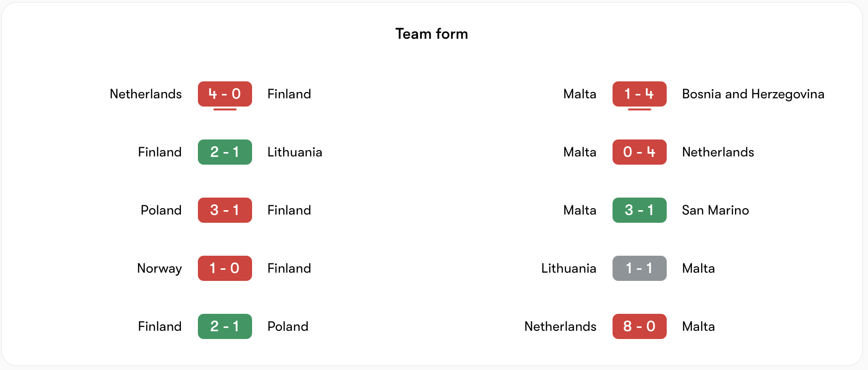
Task: Open the 2 - 1 Finland vs Poland result
Action: pos(224,326)
